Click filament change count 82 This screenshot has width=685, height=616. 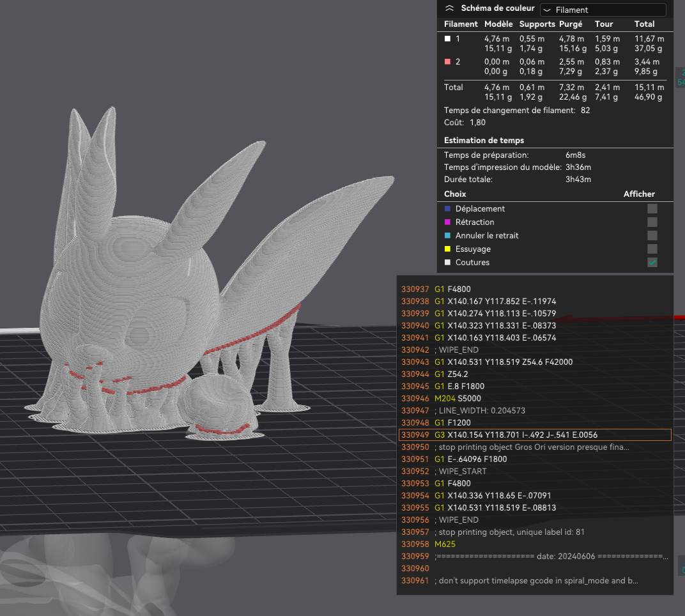(585, 111)
